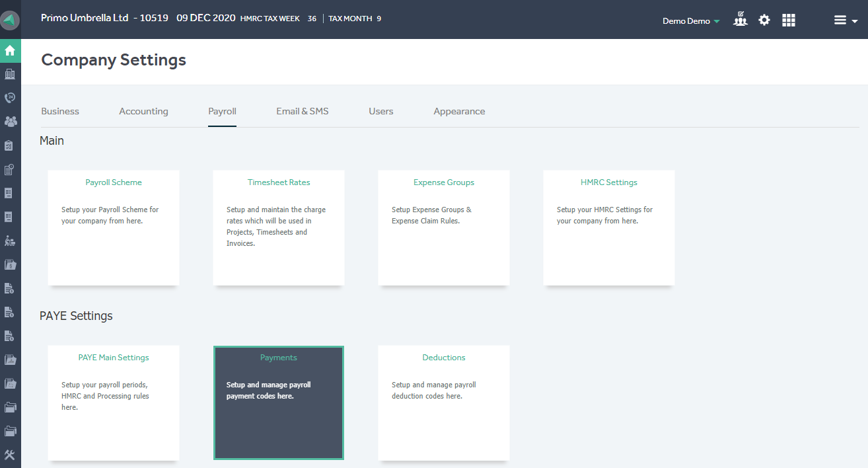Click the 09 DEC 2020 date in header

[206, 19]
